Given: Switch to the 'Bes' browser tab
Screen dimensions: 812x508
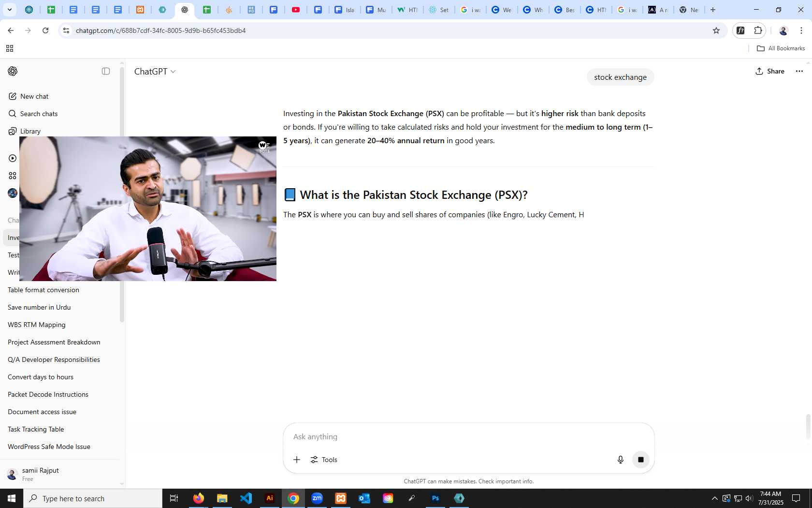Looking at the screenshot, I should coord(565,10).
